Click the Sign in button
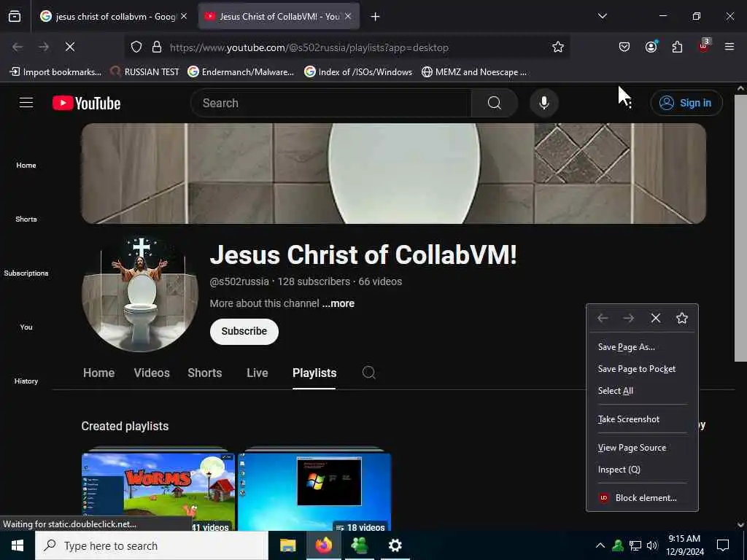Screen dimensions: 747x560 (686, 103)
